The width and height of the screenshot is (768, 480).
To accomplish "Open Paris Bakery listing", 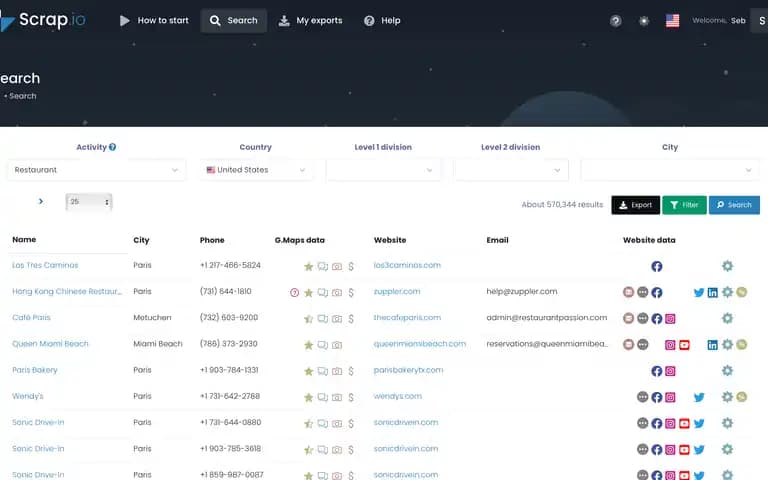I will [x=35, y=370].
